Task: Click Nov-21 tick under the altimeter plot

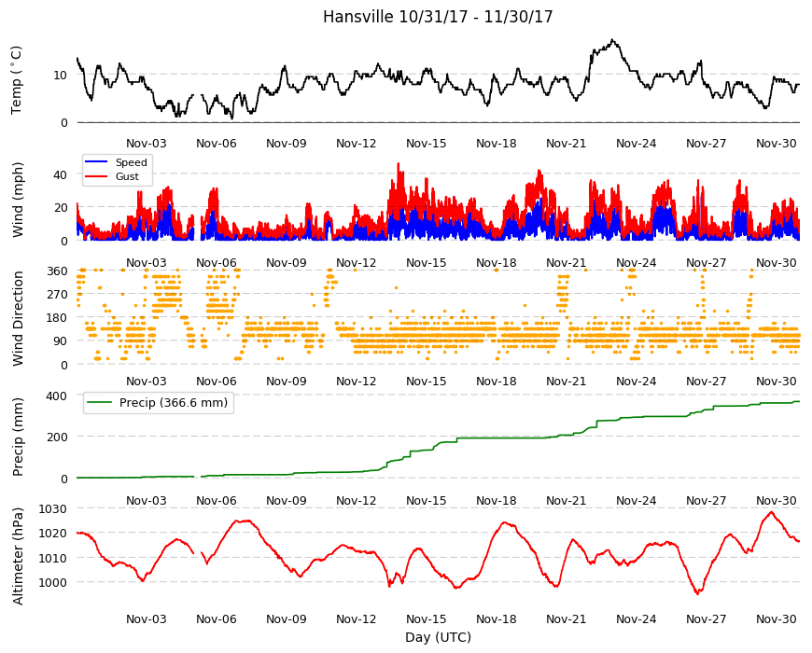Action: [566, 618]
